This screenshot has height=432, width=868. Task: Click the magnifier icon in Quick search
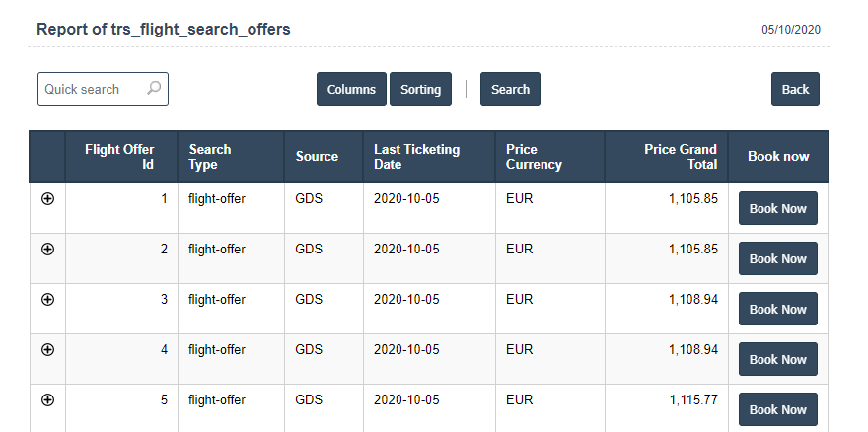pos(154,89)
